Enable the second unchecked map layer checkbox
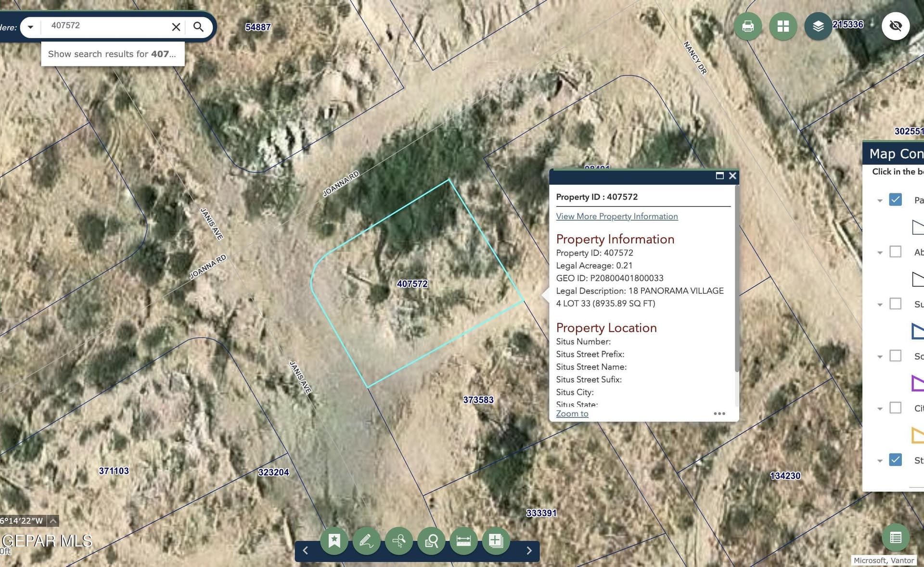 (x=896, y=303)
